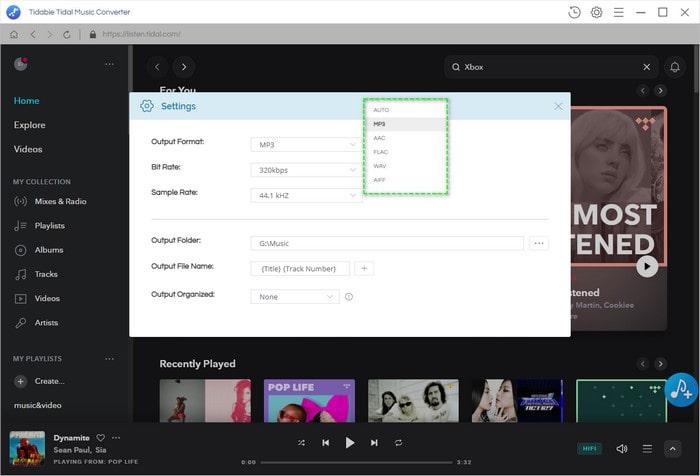Screen dimensions: 700x476
Task: Skip to previous track
Action: (325, 443)
